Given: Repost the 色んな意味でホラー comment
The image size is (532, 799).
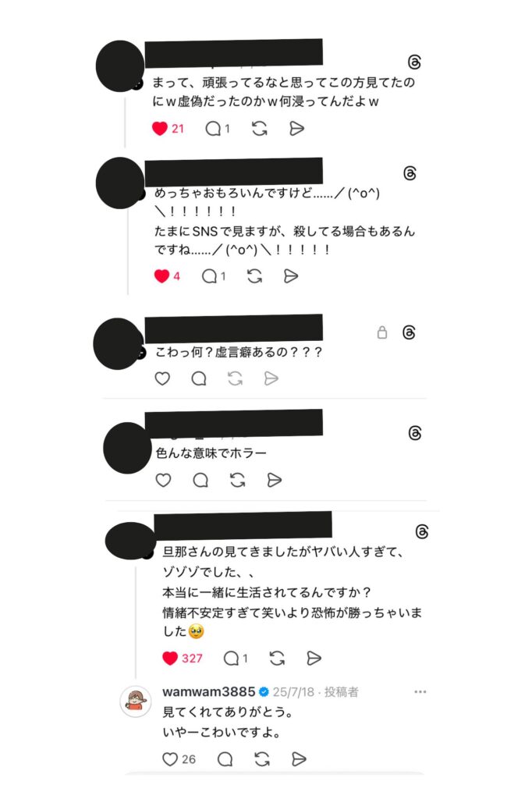Looking at the screenshot, I should tap(237, 480).
